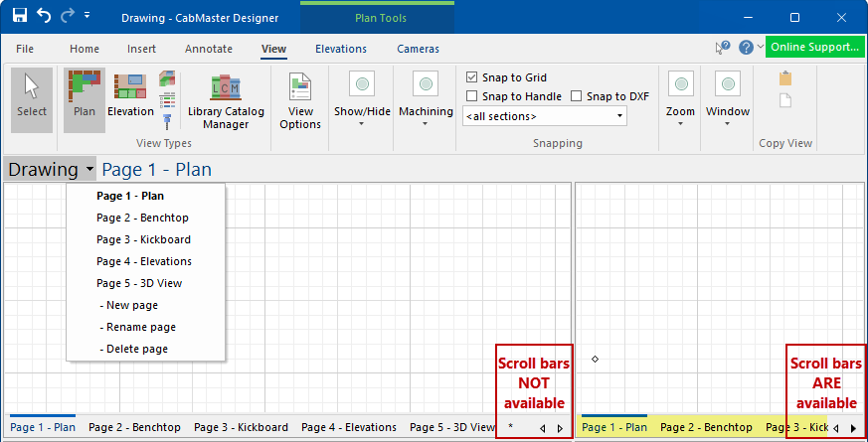Select '- Delete page' from the menu
The image size is (868, 442).
pyautogui.click(x=145, y=349)
